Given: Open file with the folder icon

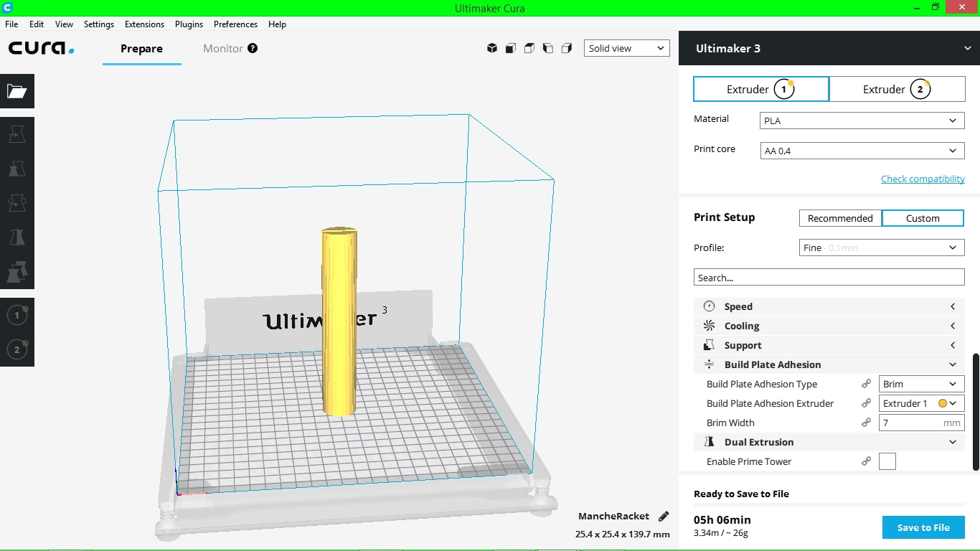Looking at the screenshot, I should click(17, 91).
